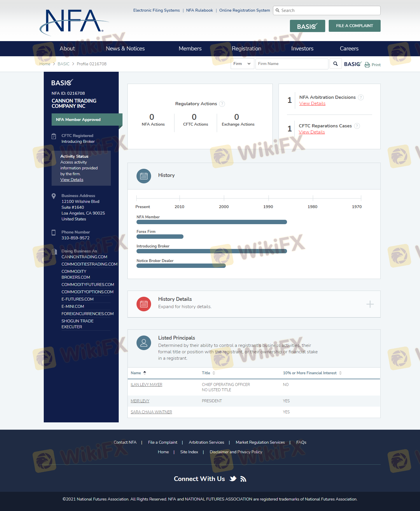Image resolution: width=420 pixels, height=511 pixels.
Task: Click the help icon beside NFA Arbitration Decisions
Action: pos(361,97)
